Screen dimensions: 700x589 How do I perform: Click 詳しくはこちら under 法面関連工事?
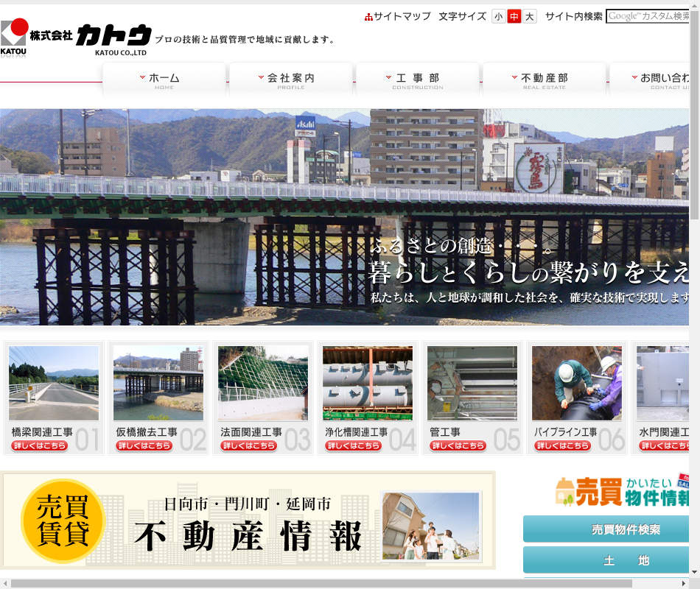click(x=249, y=445)
